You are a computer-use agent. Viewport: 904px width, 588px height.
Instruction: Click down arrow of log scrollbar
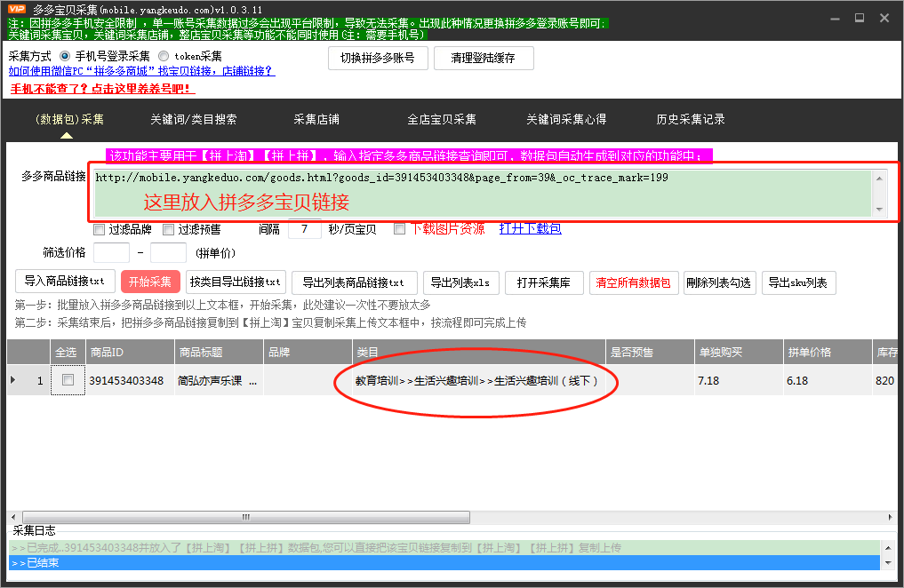[888, 562]
